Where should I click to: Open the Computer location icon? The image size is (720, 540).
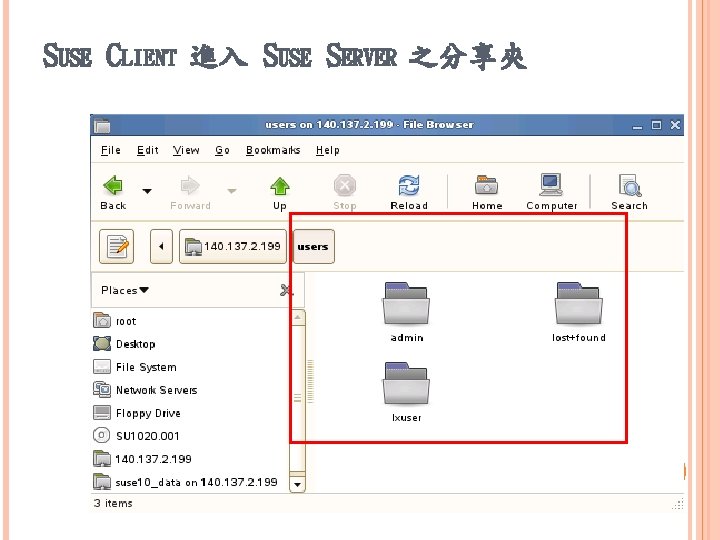551,186
